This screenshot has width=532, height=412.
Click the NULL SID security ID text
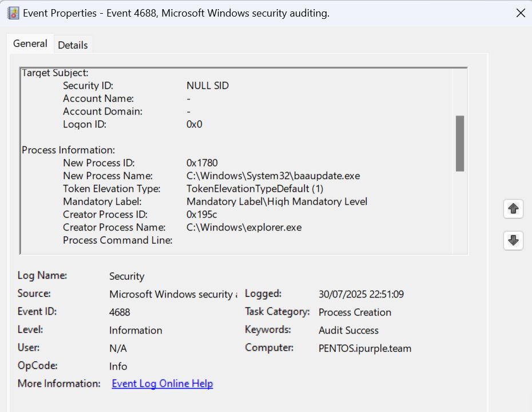point(207,86)
